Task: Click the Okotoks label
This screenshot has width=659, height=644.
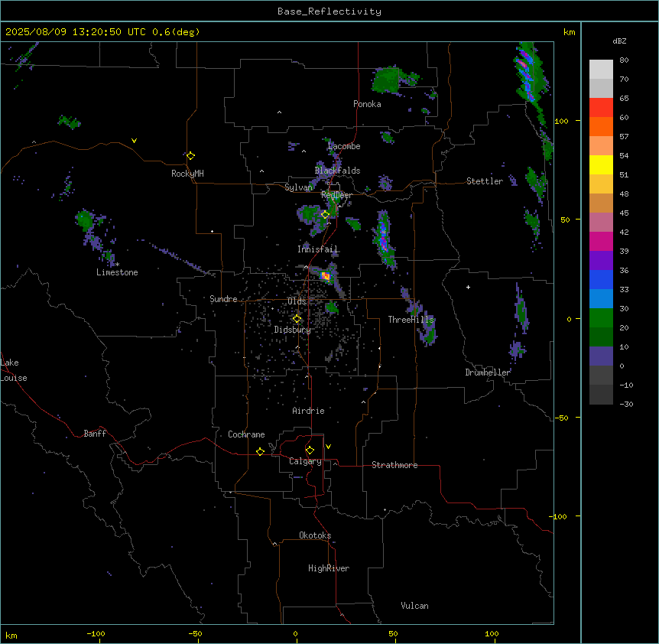Action: pos(315,535)
